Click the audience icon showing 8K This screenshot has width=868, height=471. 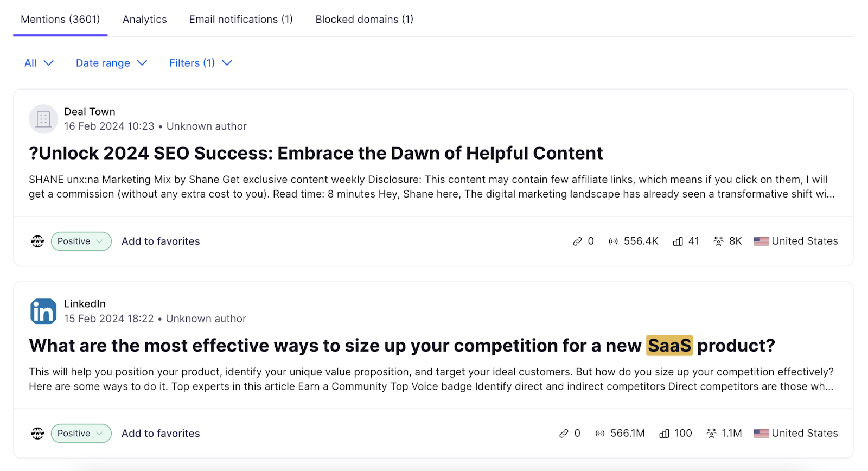[719, 241]
